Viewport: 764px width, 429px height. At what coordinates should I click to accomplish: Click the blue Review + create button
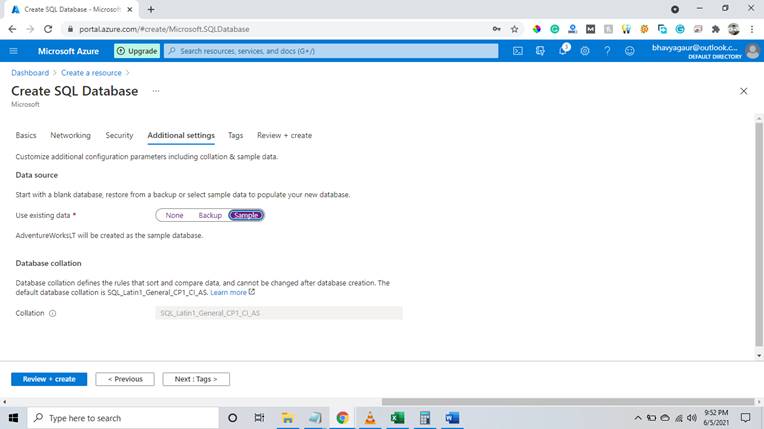tap(49, 379)
